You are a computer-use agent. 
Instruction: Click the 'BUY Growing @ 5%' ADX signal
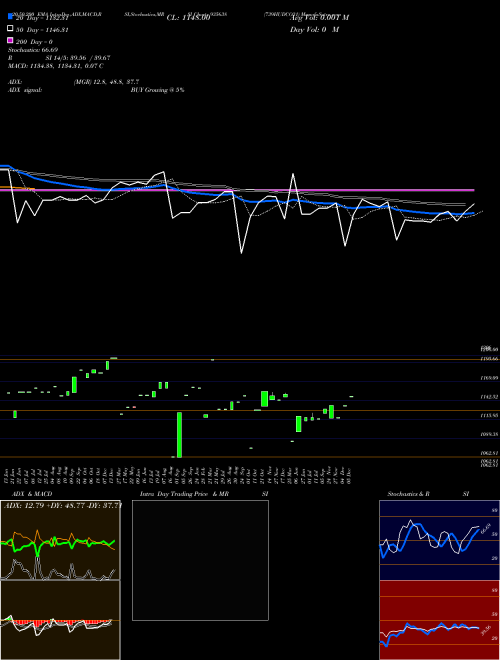point(157,90)
